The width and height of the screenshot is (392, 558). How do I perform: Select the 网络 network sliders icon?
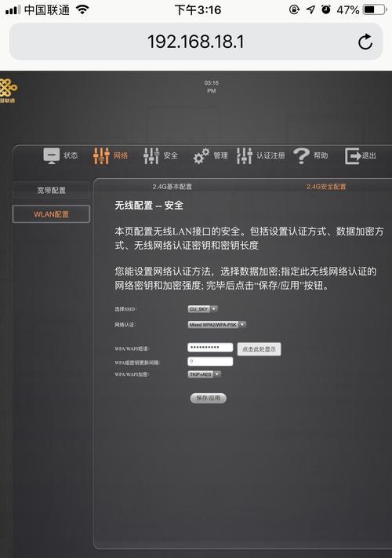(101, 155)
